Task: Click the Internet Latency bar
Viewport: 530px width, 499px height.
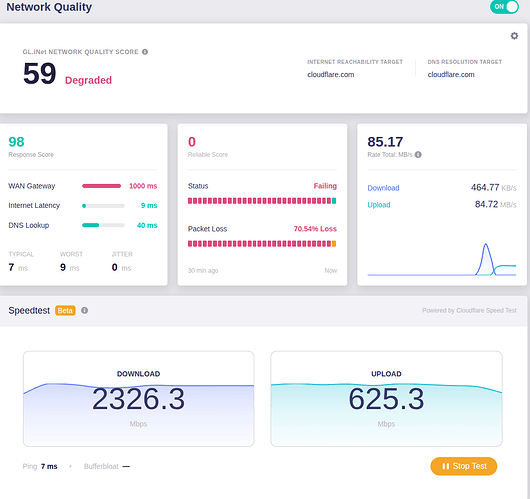Action: pos(103,206)
